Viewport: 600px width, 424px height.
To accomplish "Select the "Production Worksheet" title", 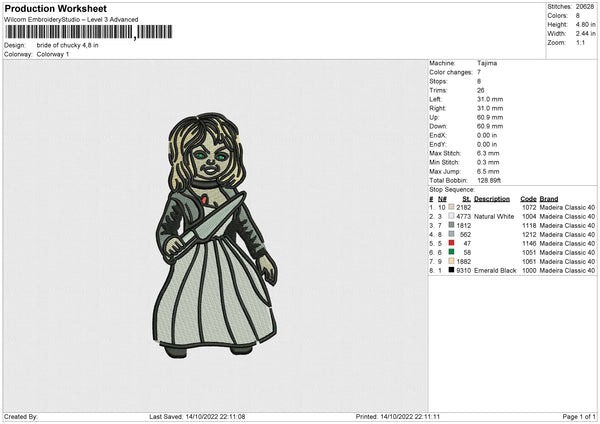I will pos(55,8).
